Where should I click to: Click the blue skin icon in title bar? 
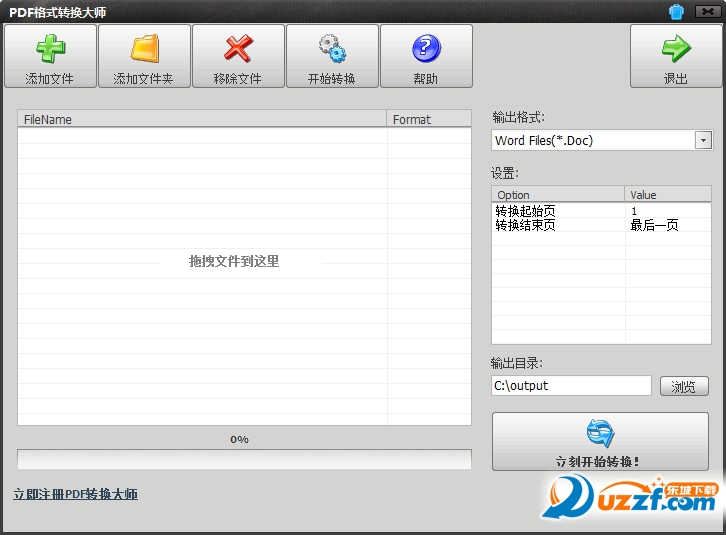(x=675, y=12)
